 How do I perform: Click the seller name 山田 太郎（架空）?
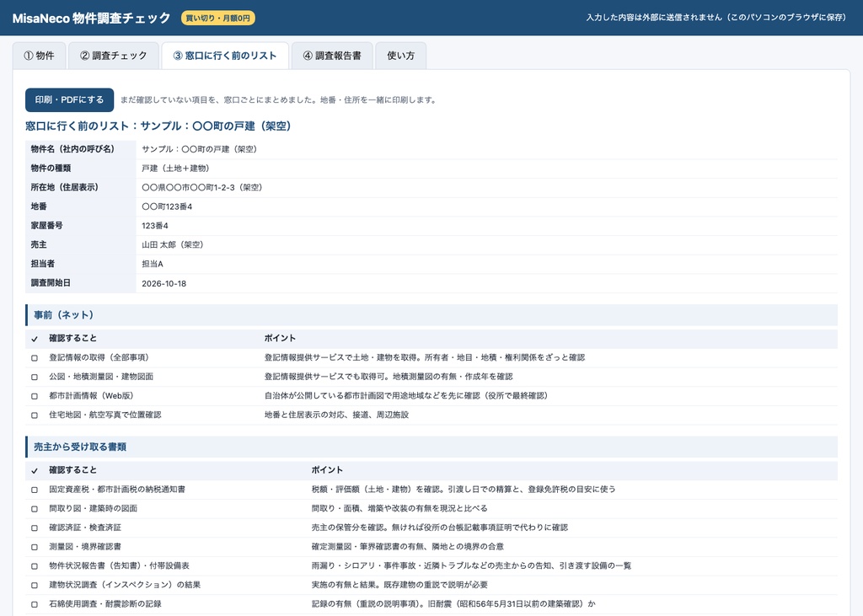click(x=172, y=244)
